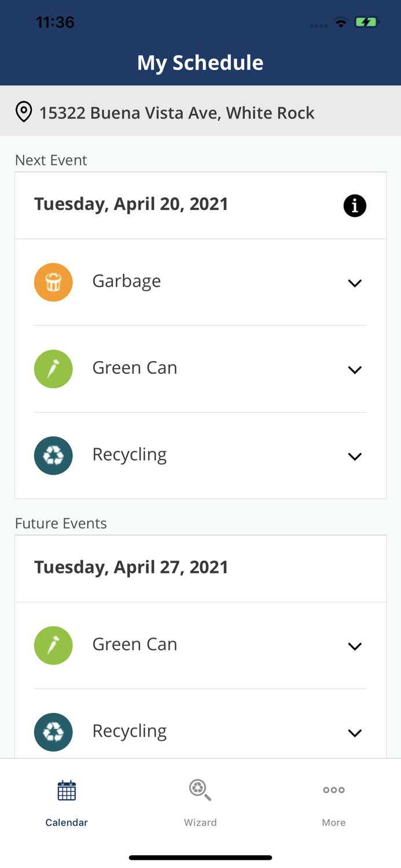Open Tuesday, April 27 event card
Screen dimensions: 401x868
pyautogui.click(x=131, y=567)
